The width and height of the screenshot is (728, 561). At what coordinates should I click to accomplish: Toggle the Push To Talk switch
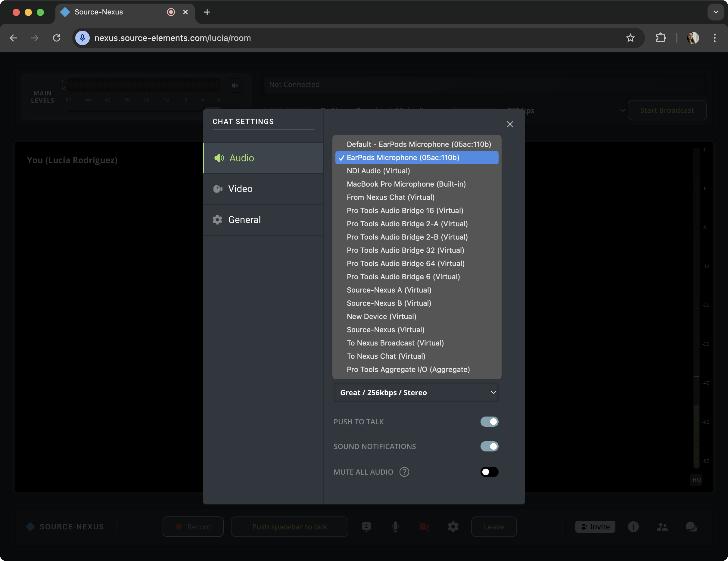click(489, 422)
